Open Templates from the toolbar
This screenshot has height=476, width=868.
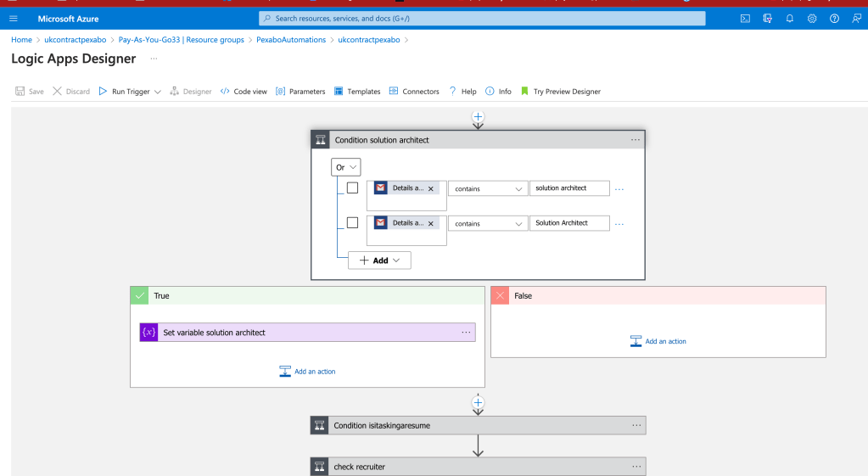click(357, 92)
